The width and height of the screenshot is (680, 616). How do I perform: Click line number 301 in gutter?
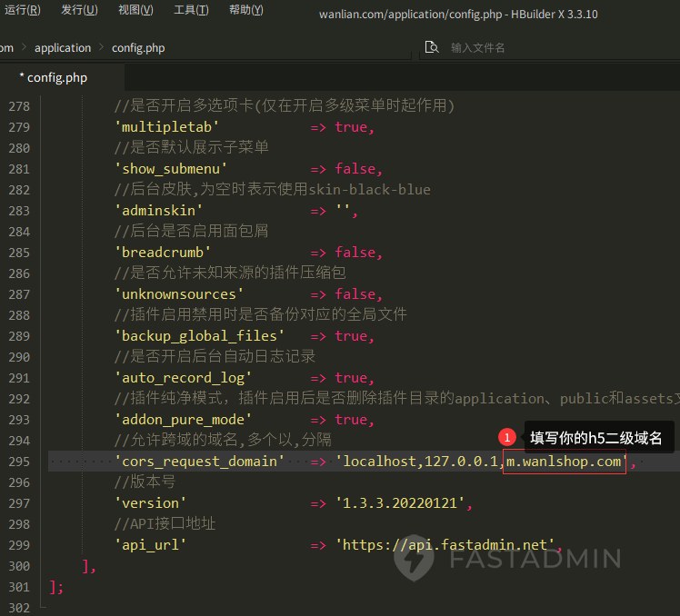point(19,587)
